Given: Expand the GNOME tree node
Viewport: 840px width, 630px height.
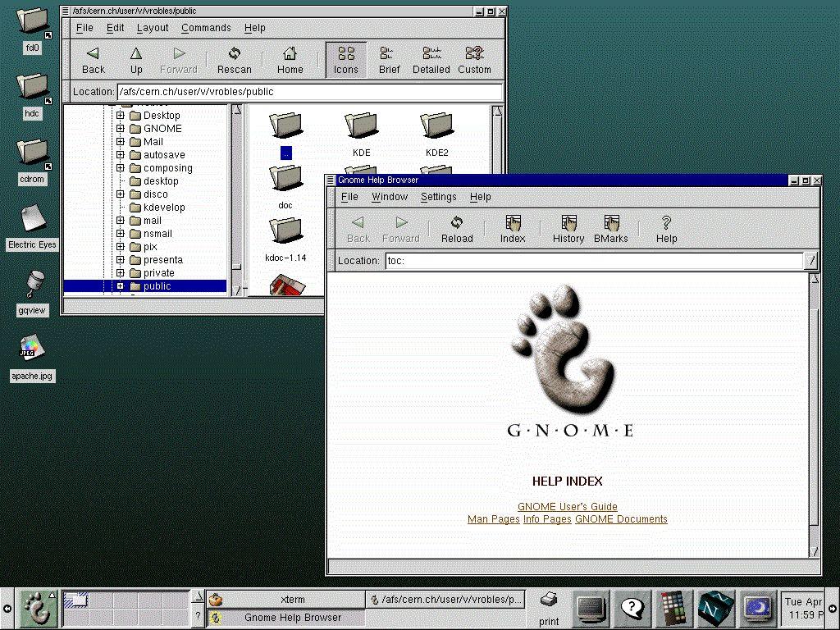Looking at the screenshot, I should click(120, 129).
